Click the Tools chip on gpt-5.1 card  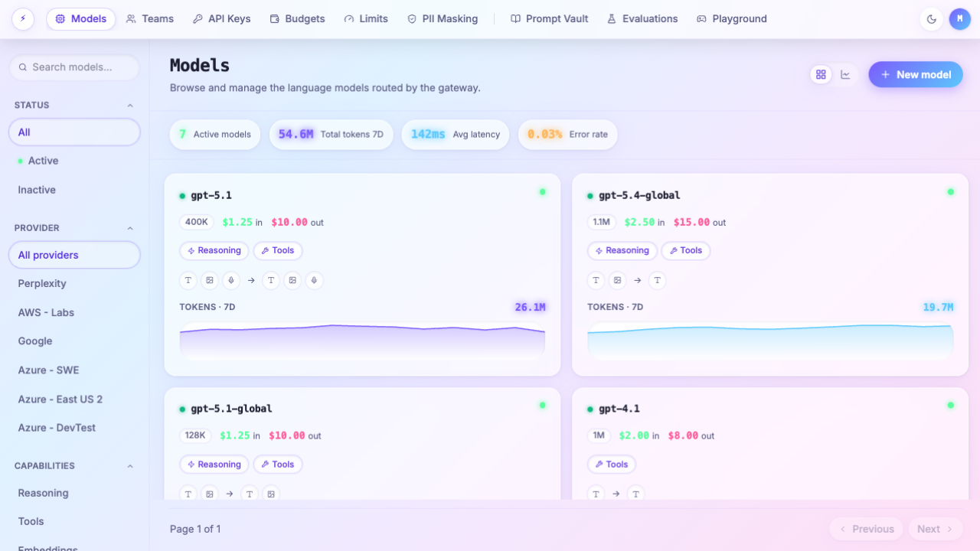pyautogui.click(x=278, y=250)
